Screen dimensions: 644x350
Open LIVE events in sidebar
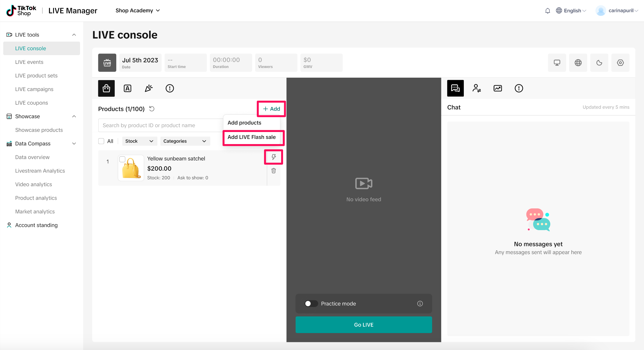pos(29,62)
